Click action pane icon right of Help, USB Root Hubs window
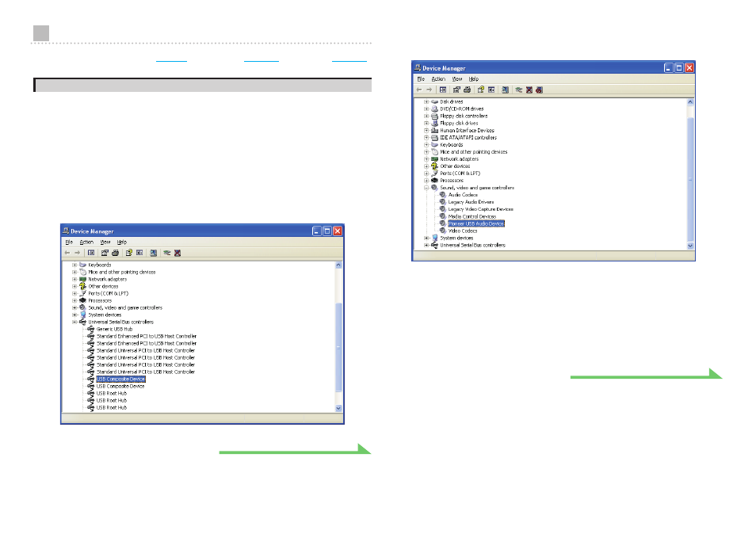The width and height of the screenshot is (756, 534). click(x=139, y=253)
